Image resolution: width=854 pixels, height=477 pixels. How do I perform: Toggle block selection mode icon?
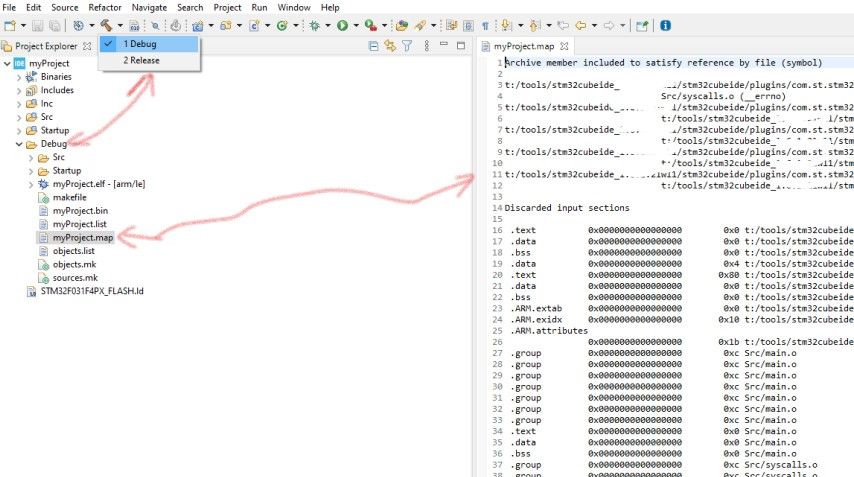[468, 26]
